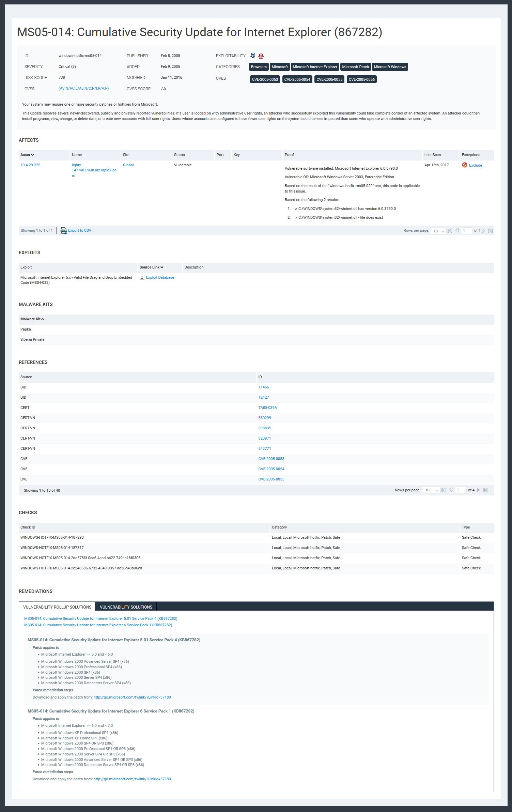The width and height of the screenshot is (512, 812).
Task: Sort the Malware Kit column
Action: point(32,319)
